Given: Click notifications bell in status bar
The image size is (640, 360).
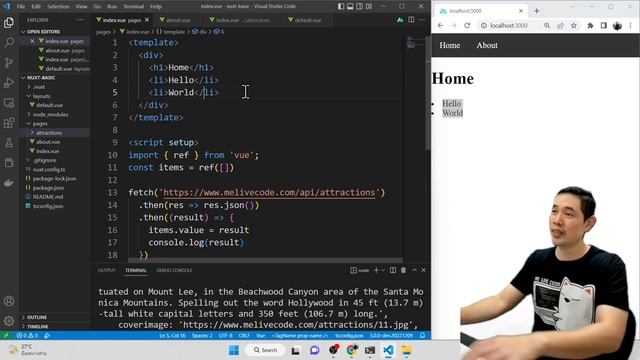Looking at the screenshot, I should pyautogui.click(x=422, y=336).
